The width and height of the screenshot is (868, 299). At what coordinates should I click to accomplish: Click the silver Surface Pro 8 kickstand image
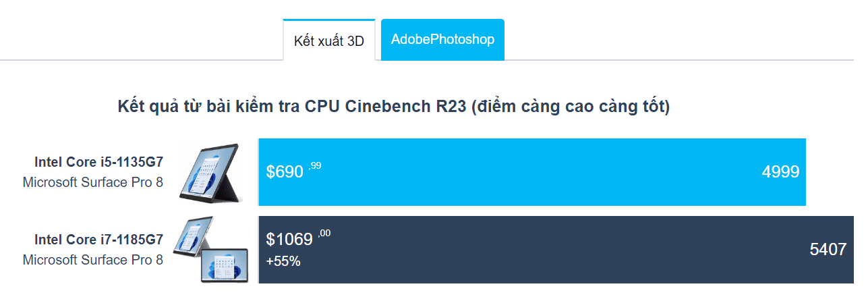pos(194,236)
